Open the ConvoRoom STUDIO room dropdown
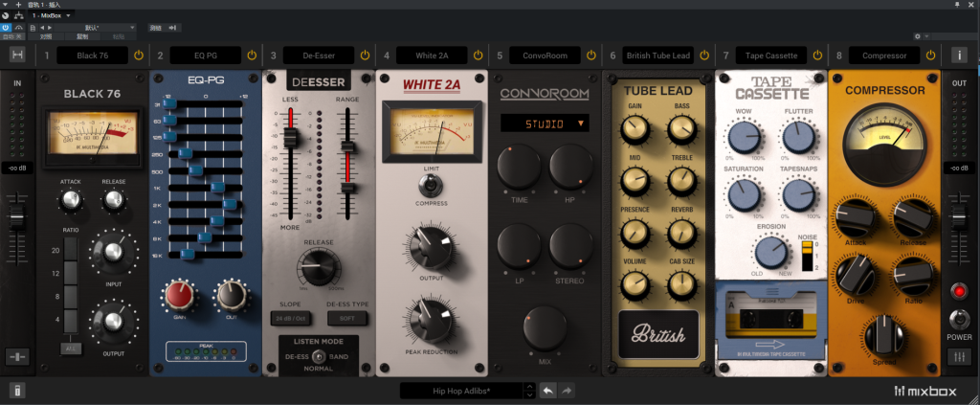This screenshot has width=980, height=405. pyautogui.click(x=545, y=124)
